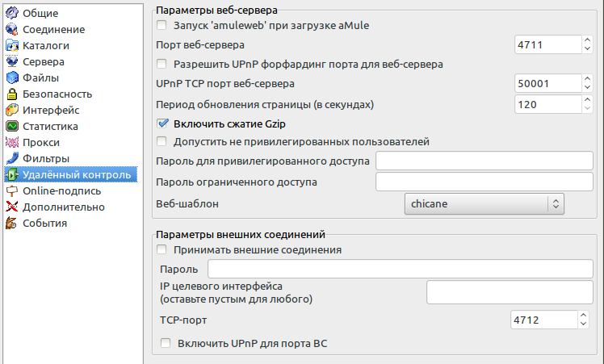This screenshot has height=364, width=604.
Task: Select the Интерфейс category label
Action: click(51, 110)
